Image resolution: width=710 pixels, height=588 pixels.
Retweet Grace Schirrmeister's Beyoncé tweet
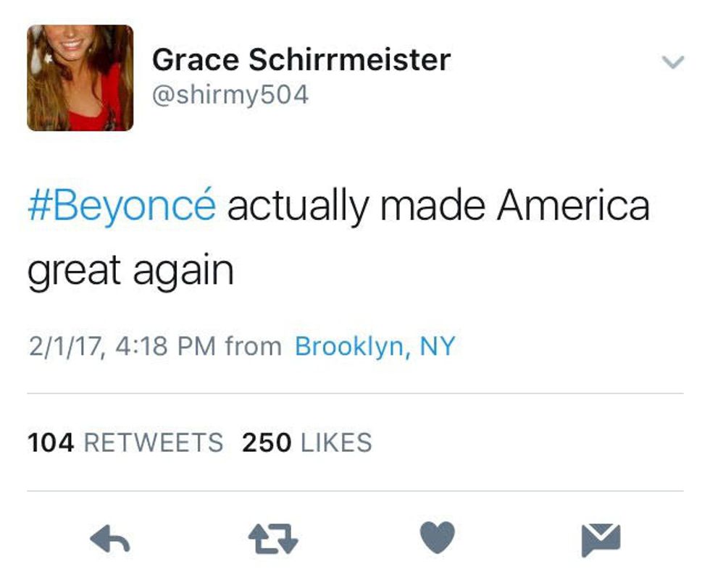pyautogui.click(x=273, y=539)
